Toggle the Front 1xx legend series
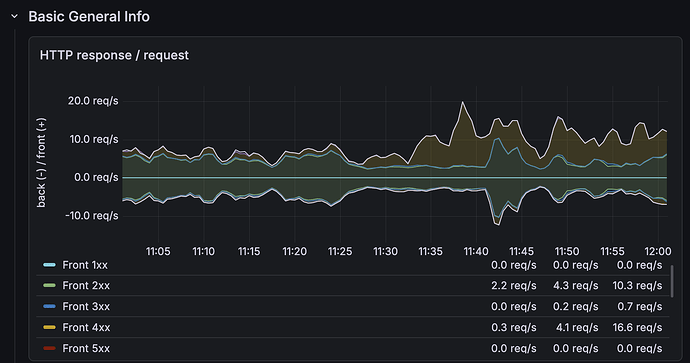The image size is (690, 363). [85, 265]
